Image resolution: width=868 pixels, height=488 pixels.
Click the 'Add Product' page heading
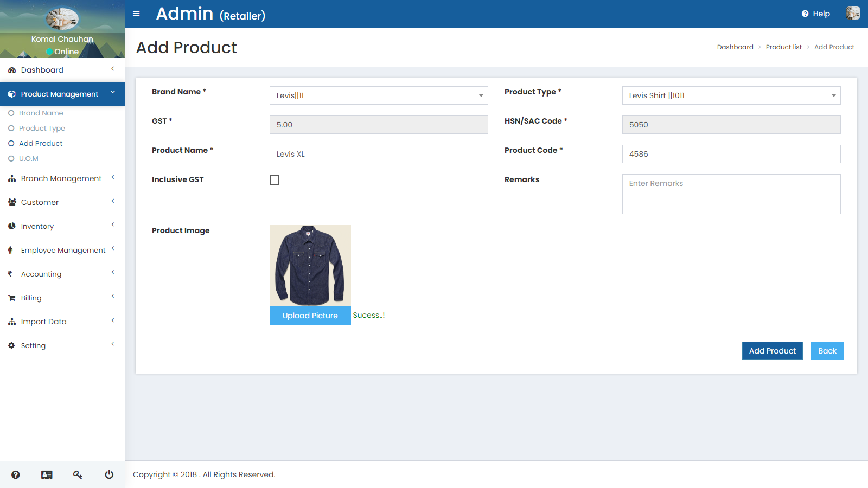click(187, 48)
